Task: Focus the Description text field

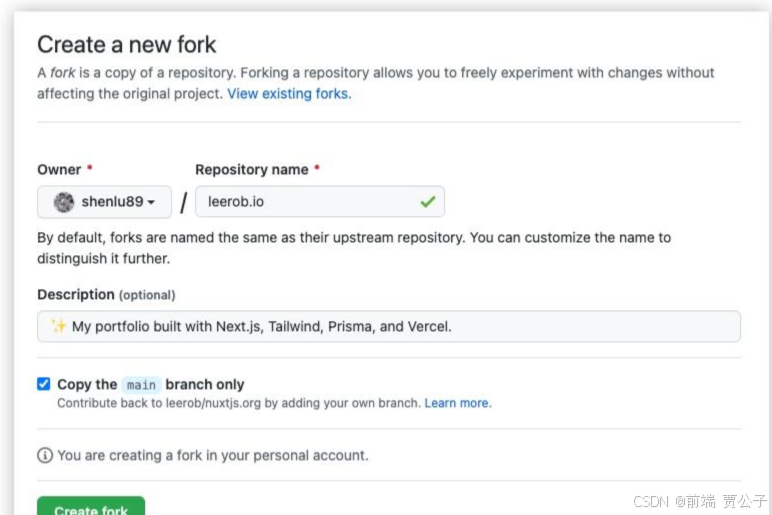Action: pos(388,326)
